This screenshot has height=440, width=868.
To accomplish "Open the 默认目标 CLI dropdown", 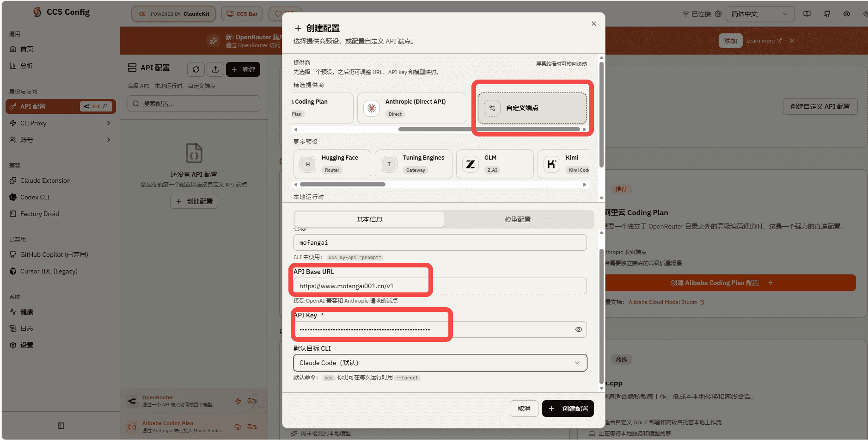I will [440, 363].
